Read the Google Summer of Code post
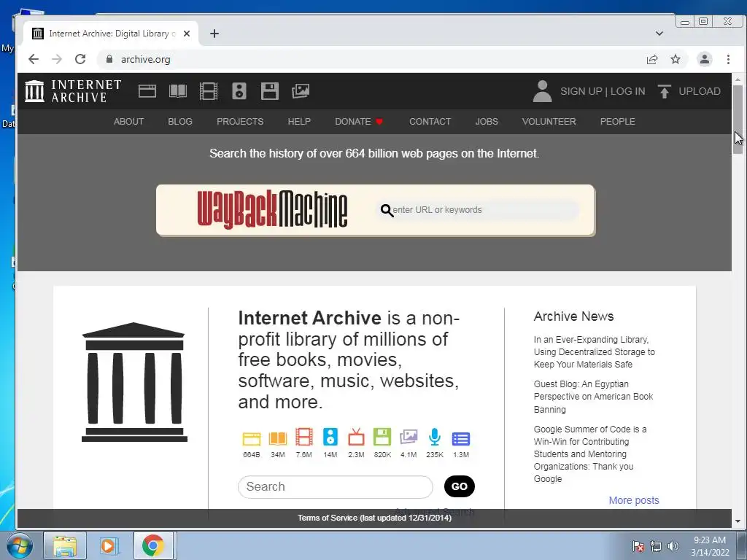This screenshot has width=747, height=560. click(x=589, y=454)
